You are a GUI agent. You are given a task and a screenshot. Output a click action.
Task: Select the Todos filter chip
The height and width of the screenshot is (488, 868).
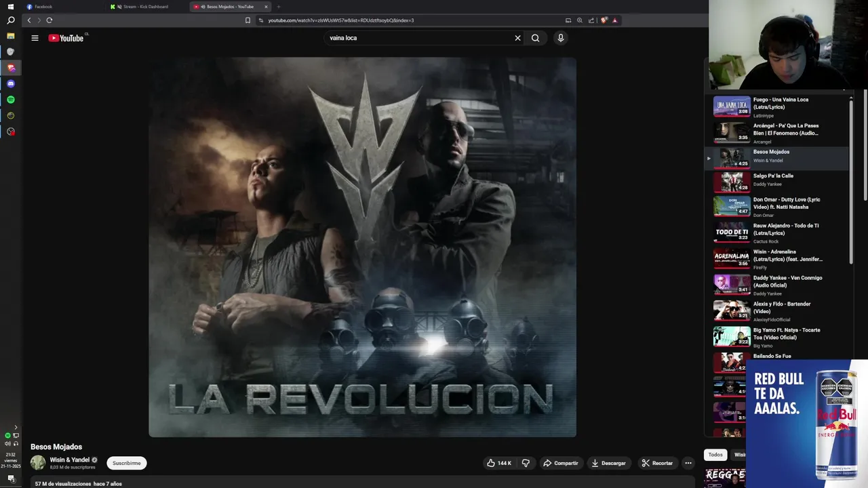click(x=715, y=455)
